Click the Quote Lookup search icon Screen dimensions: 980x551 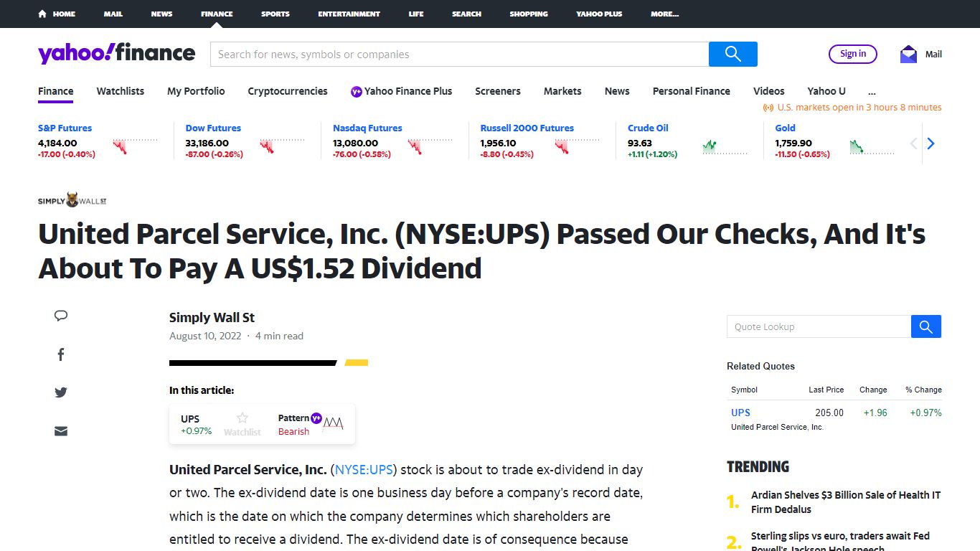click(x=925, y=326)
